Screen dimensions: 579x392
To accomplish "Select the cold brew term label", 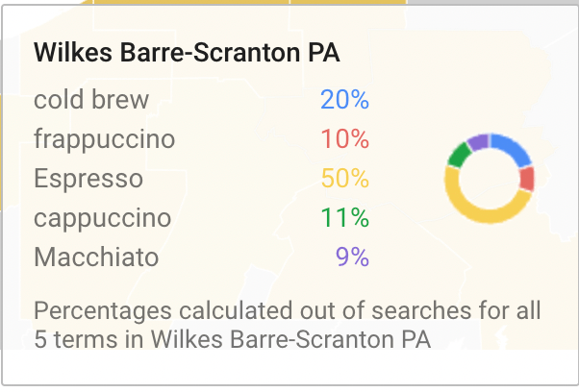I will 91,100.
